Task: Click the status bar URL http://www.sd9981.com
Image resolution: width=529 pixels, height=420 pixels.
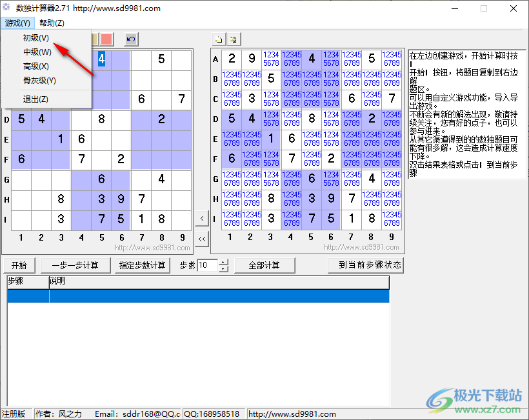Action: (x=292, y=414)
